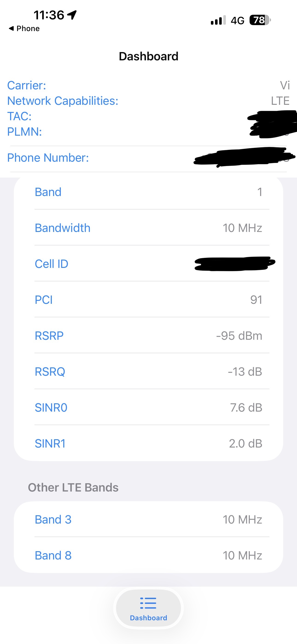Open the Cell ID row
297x644 pixels.
click(148, 264)
